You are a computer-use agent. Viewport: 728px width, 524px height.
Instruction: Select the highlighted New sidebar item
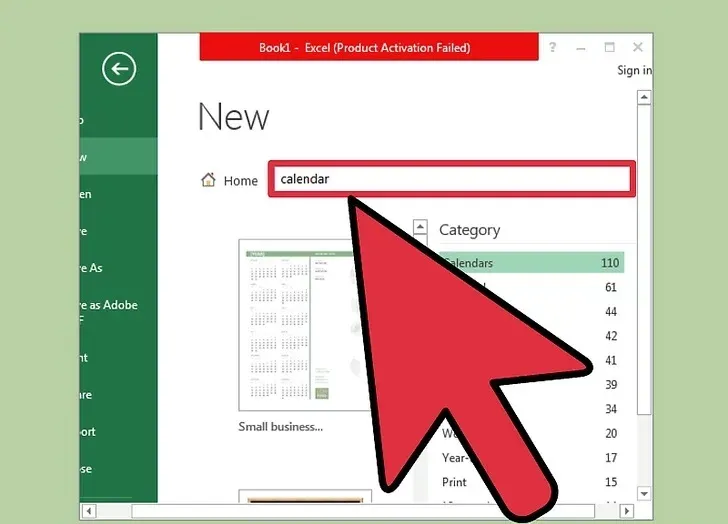(x=118, y=156)
